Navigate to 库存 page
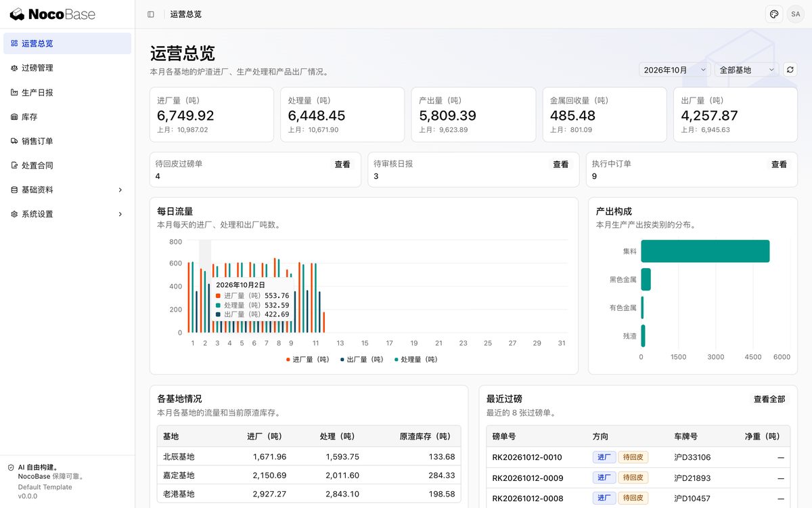The width and height of the screenshot is (812, 508). coord(67,117)
